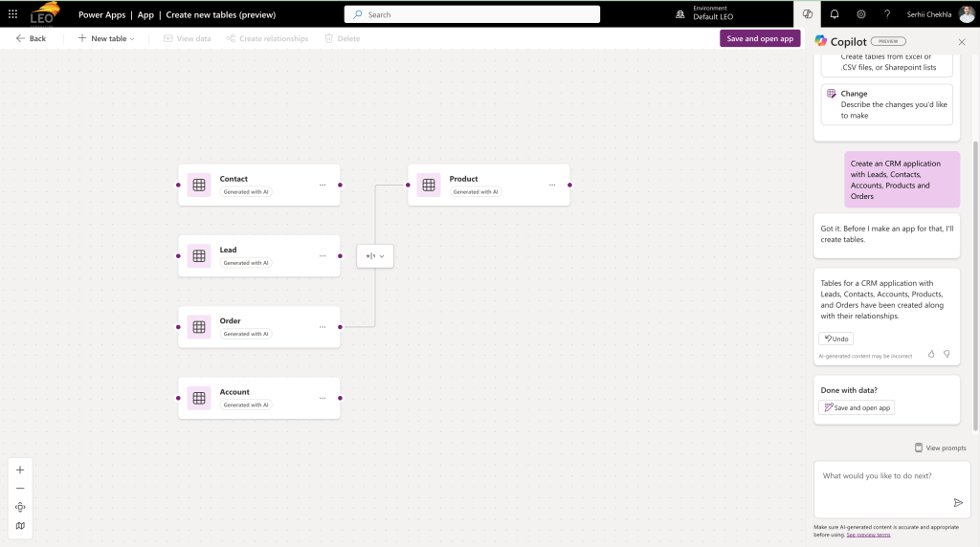Zoom out on the canvas
980x547 pixels.
click(20, 489)
